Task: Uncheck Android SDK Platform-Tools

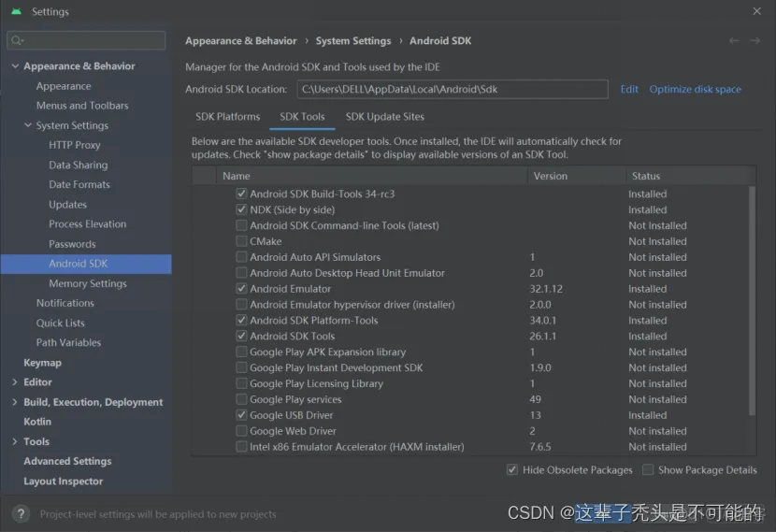Action: coord(241,320)
